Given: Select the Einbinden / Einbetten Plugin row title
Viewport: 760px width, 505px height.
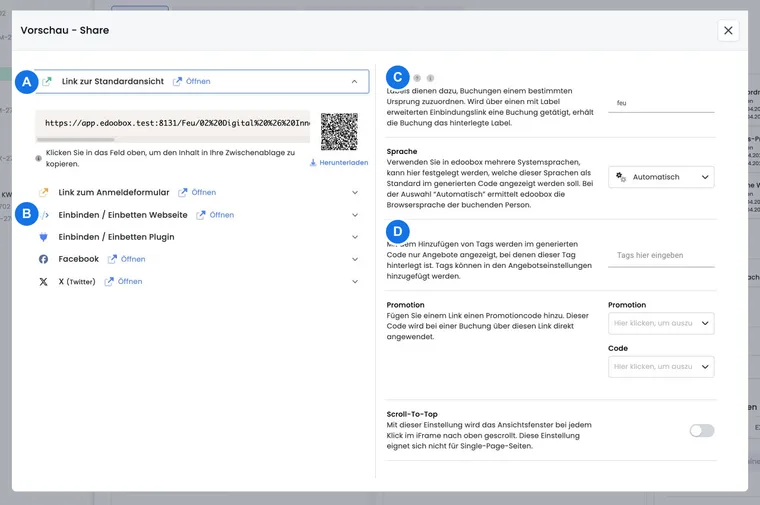Looking at the screenshot, I should tap(116, 237).
